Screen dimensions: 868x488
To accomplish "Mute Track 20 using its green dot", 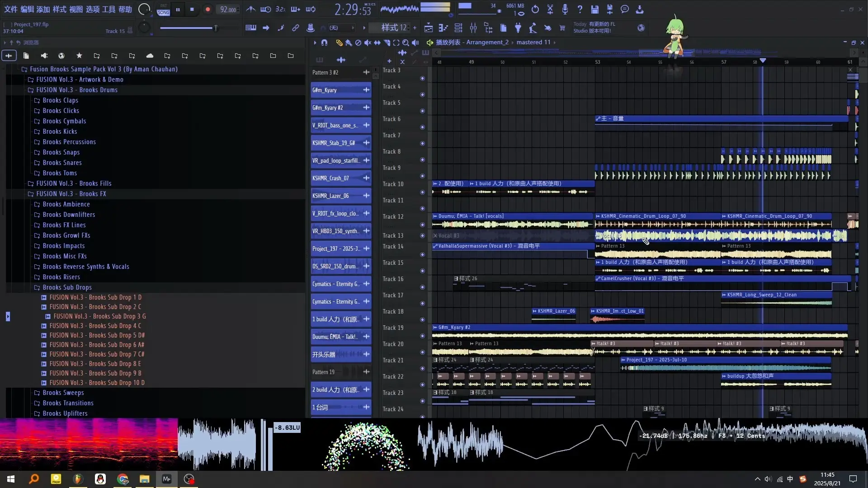I will point(422,352).
